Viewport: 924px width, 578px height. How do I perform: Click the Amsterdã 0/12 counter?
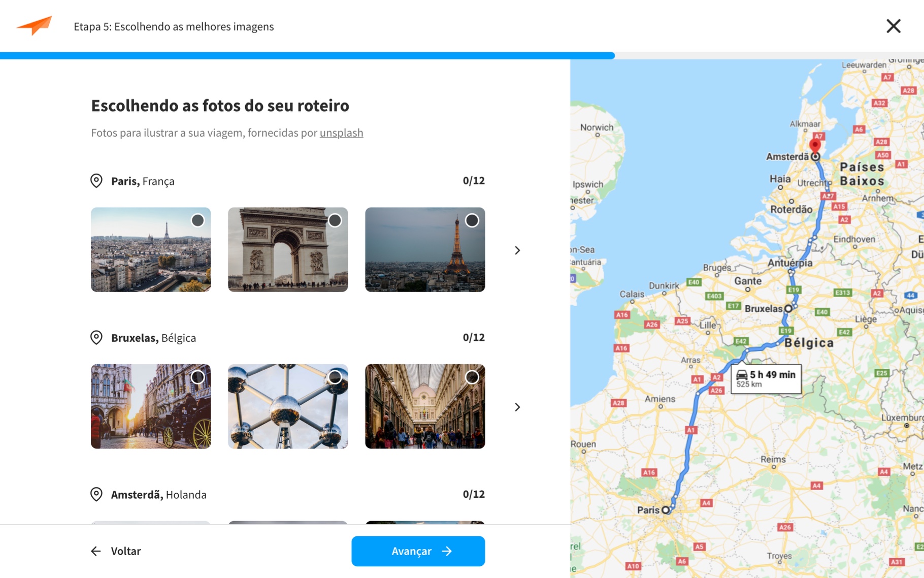tap(474, 494)
